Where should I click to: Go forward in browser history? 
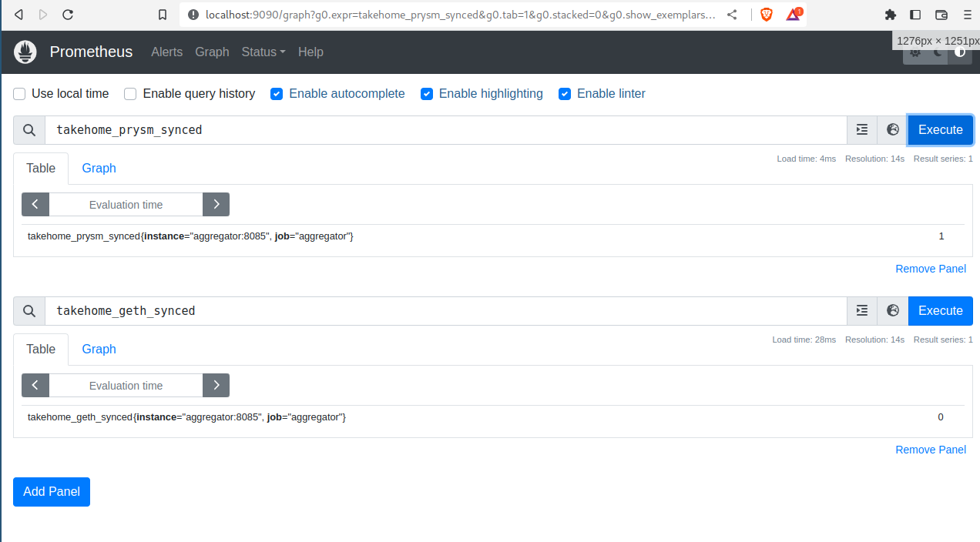tap(42, 15)
